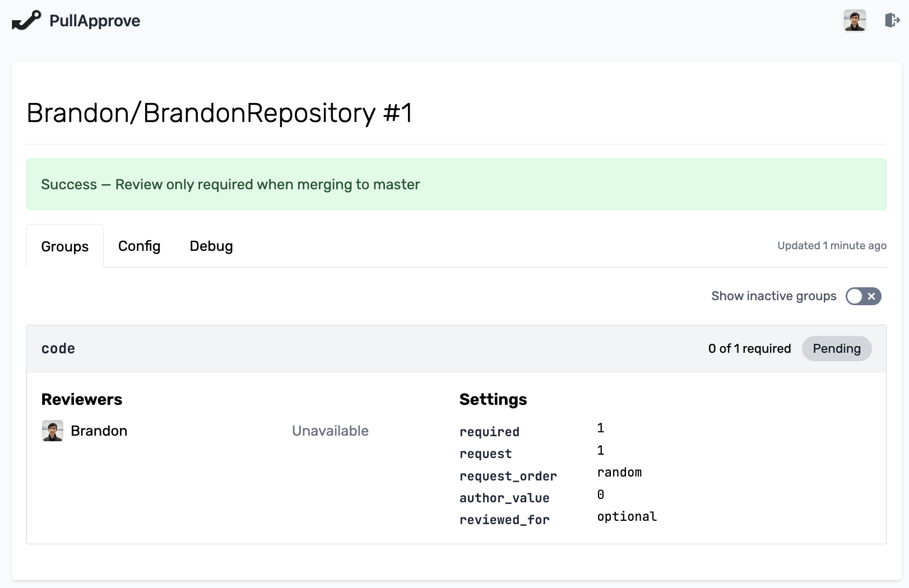The image size is (909, 588).
Task: Click the PullApprove logo icon
Action: (26, 21)
